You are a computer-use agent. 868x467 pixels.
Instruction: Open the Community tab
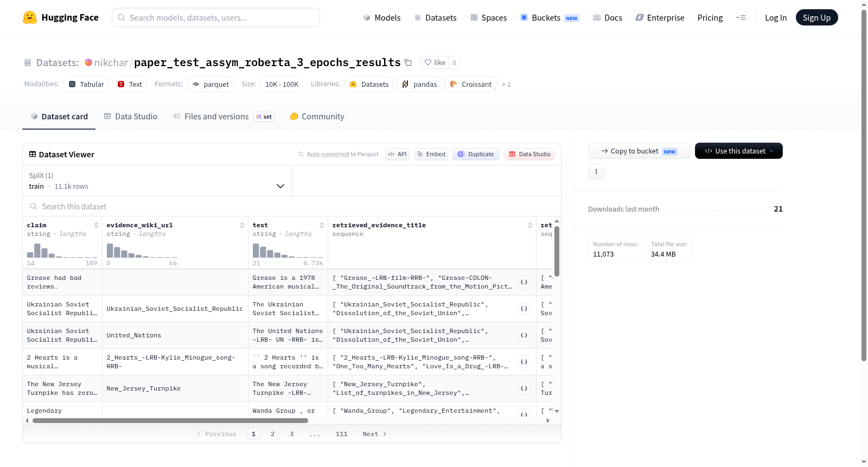317,117
